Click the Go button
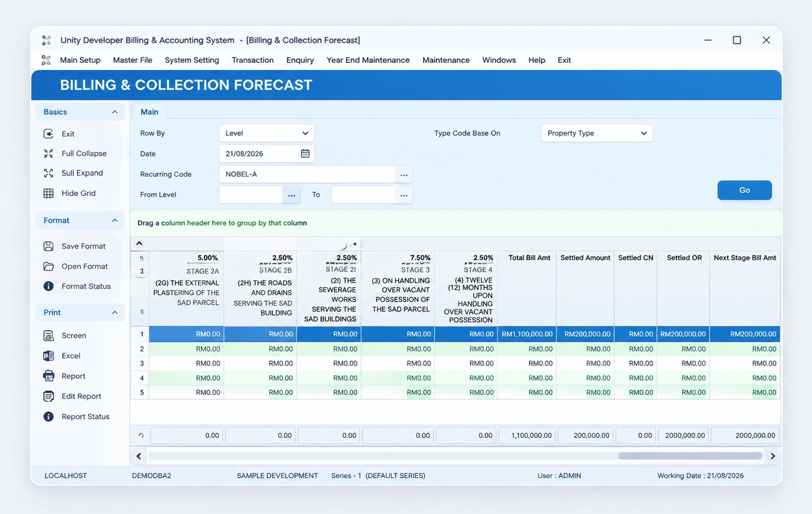Viewport: 812px width, 514px height. click(745, 190)
